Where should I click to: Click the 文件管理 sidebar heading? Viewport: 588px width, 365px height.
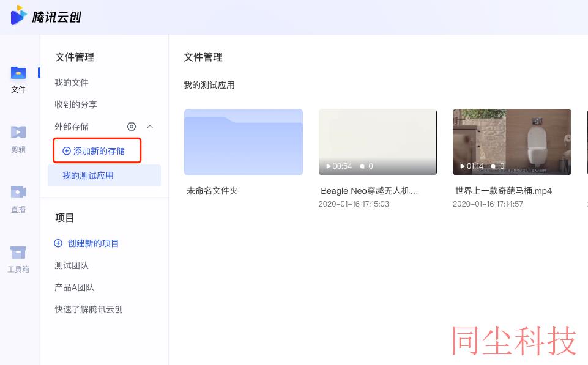[x=75, y=57]
